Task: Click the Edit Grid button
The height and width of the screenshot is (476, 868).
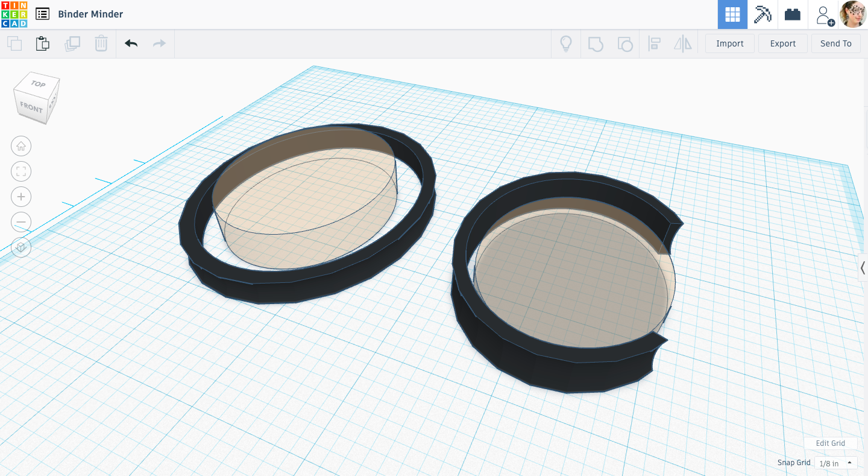Action: point(831,443)
